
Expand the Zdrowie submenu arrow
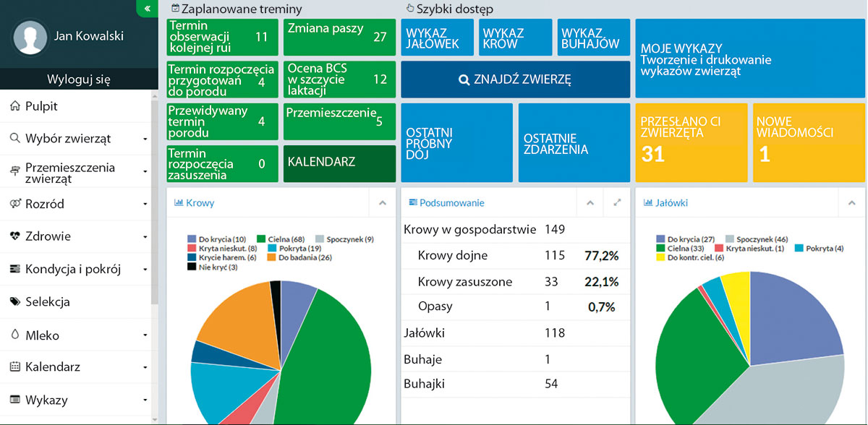click(145, 237)
